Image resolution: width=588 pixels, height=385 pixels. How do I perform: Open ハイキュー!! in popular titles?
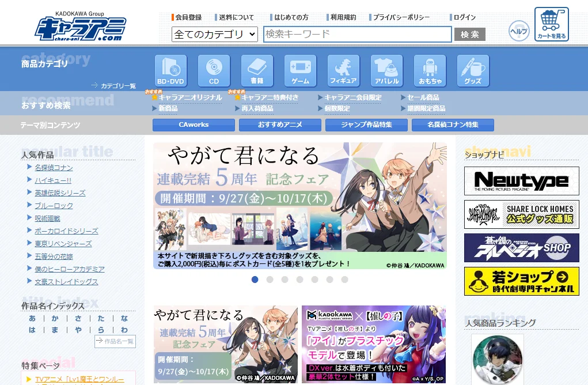(53, 180)
